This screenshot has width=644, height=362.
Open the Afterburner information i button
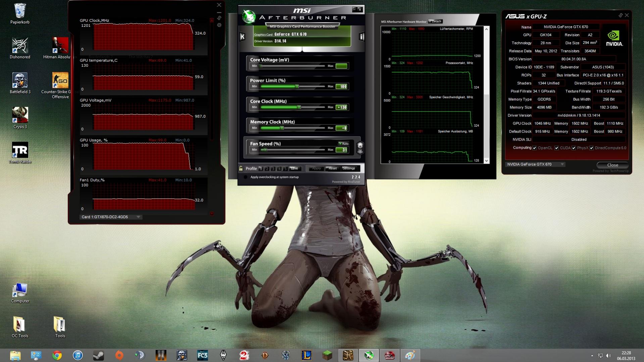pyautogui.click(x=361, y=37)
